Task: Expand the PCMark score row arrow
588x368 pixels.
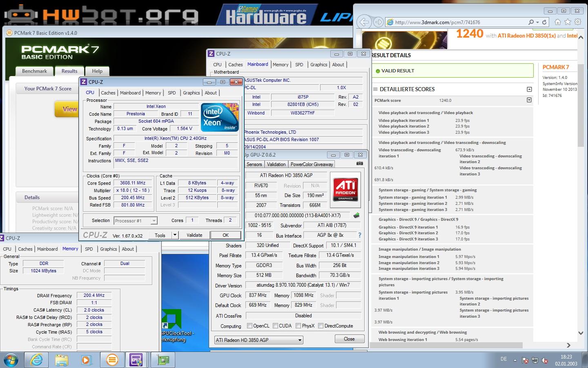Action: click(x=529, y=100)
